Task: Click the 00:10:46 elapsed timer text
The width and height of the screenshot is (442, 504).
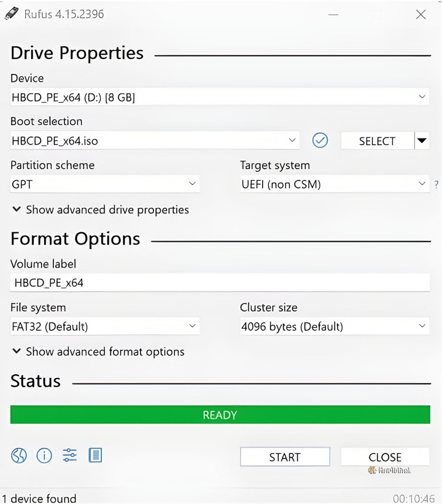Action: 414,498
